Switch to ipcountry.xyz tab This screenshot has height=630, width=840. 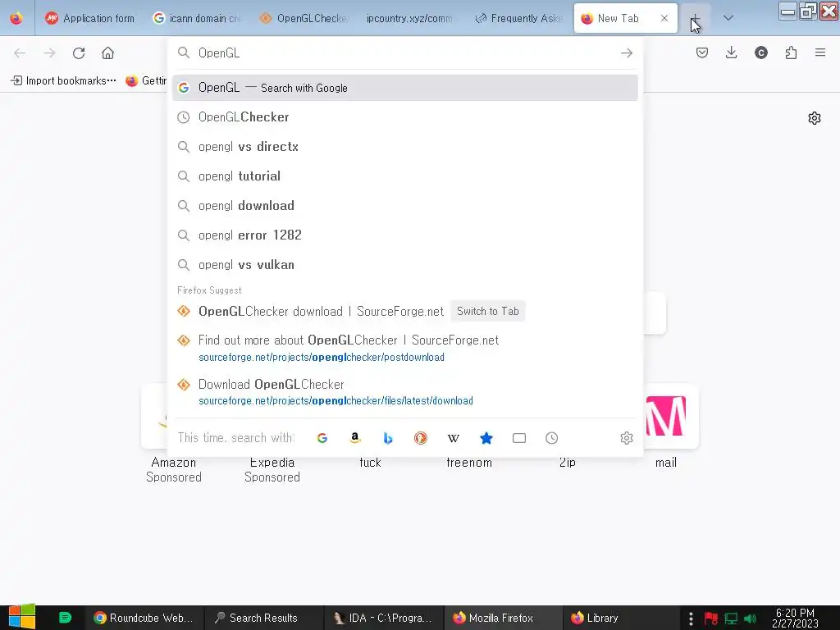point(411,18)
